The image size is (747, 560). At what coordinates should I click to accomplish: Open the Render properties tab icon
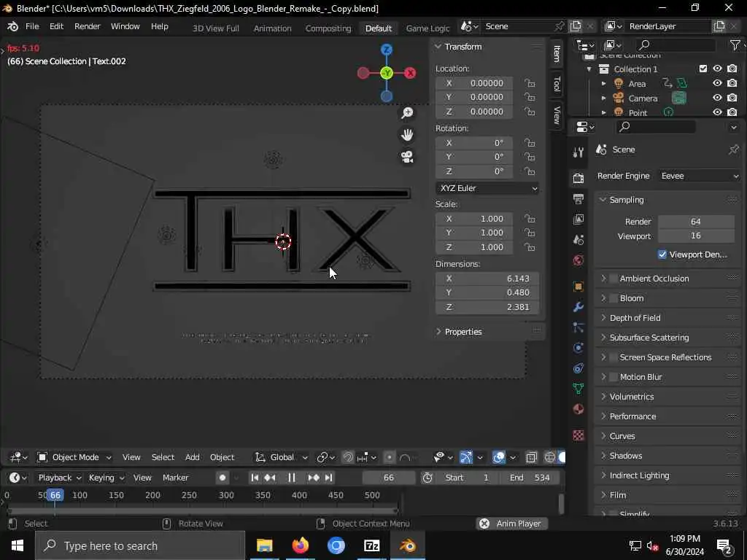tap(578, 178)
